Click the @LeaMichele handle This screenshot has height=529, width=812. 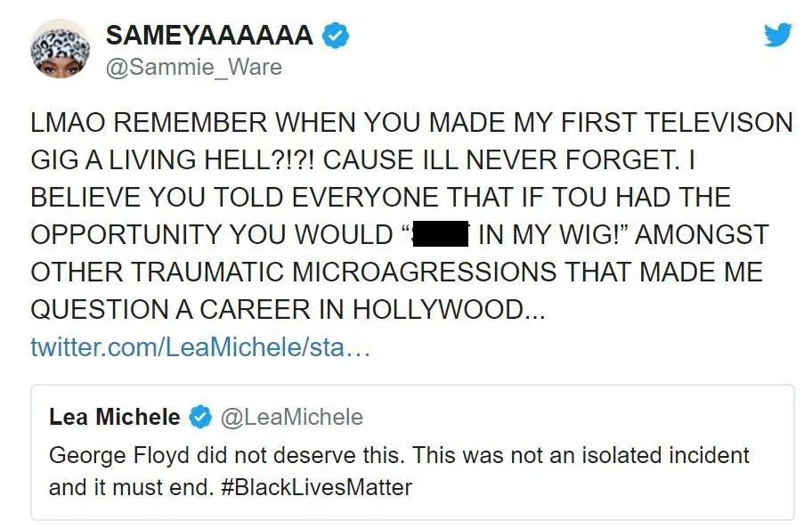[x=291, y=417]
